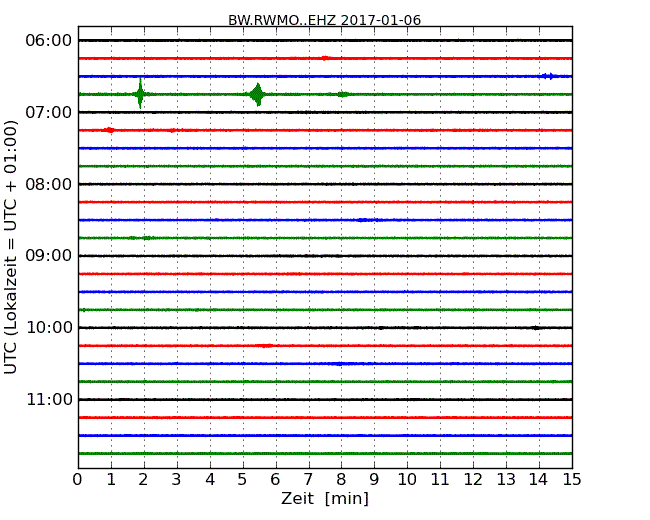Click the x-axis tick label 7
Screen dimensions: 650x520
click(x=308, y=479)
